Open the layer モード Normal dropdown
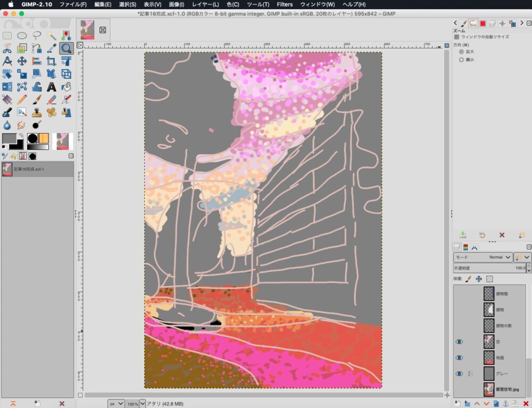Image resolution: width=532 pixels, height=408 pixels. (x=483, y=257)
